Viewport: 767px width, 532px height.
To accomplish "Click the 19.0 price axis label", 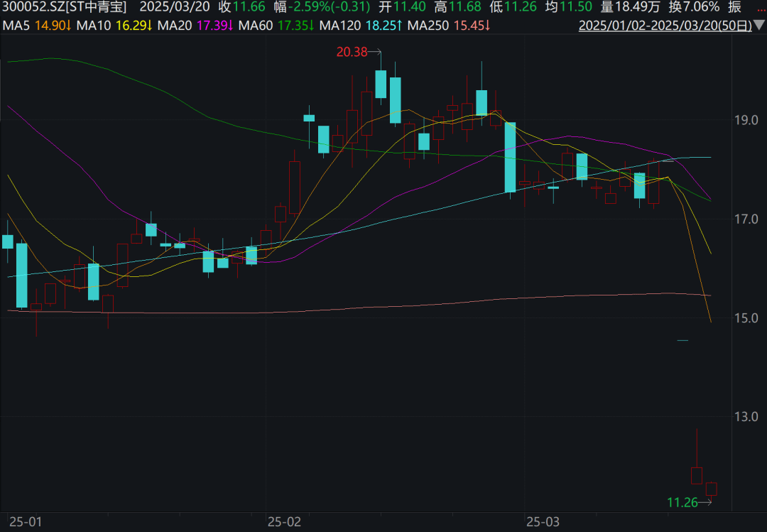I will pos(746,121).
